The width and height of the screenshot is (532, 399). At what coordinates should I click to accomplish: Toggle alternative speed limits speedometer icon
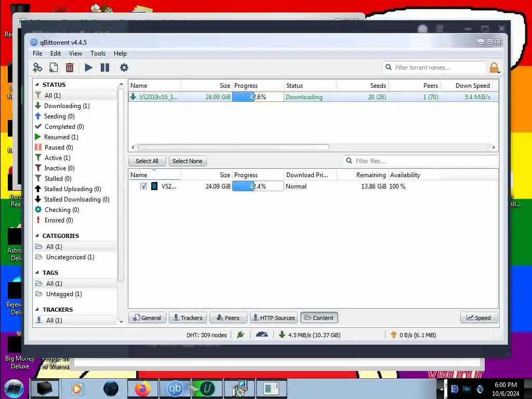262,335
